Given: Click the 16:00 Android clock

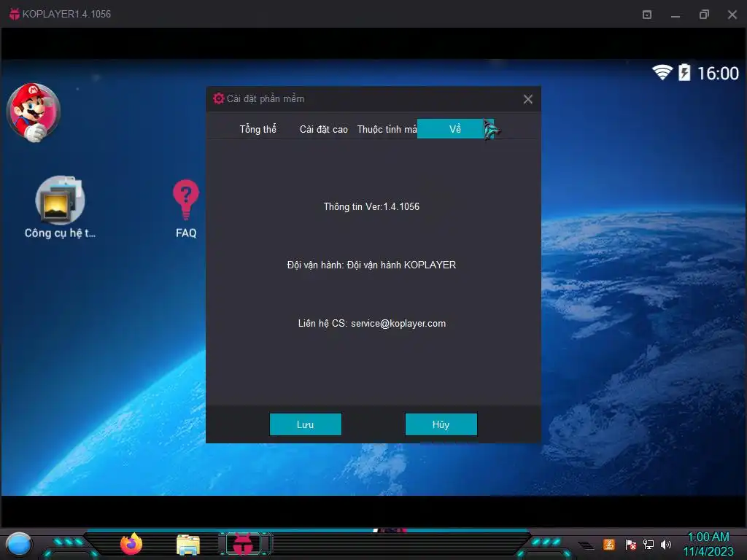Looking at the screenshot, I should 718,74.
